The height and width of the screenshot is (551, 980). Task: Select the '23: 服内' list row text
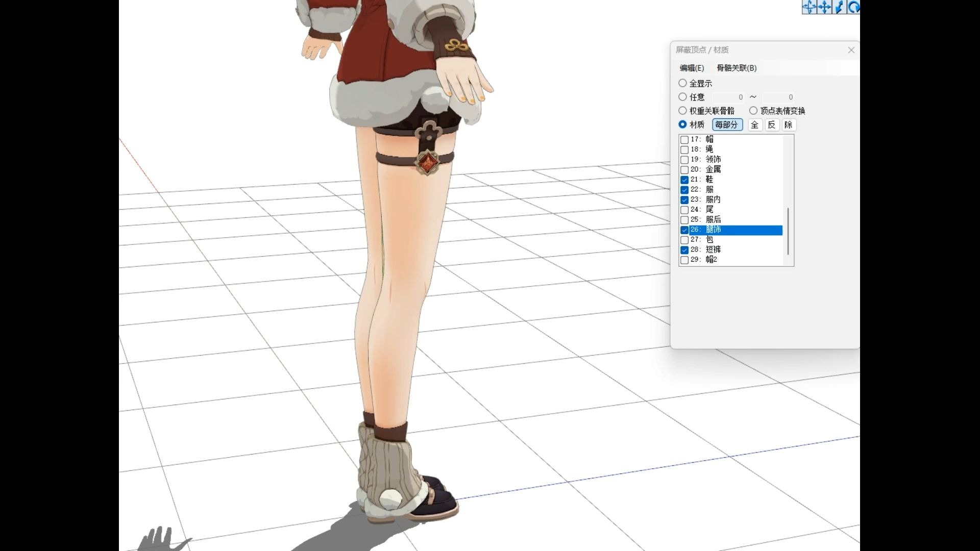(x=706, y=199)
